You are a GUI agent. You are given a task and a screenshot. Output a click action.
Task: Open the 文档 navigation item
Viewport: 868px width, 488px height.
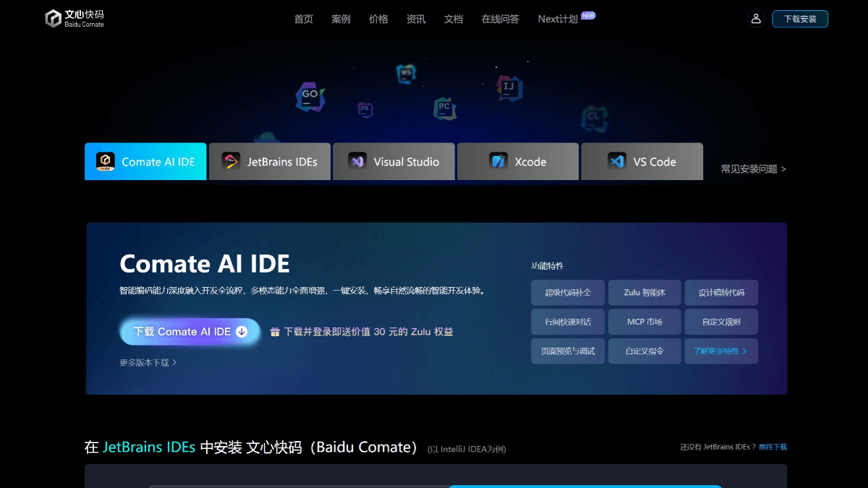(454, 20)
